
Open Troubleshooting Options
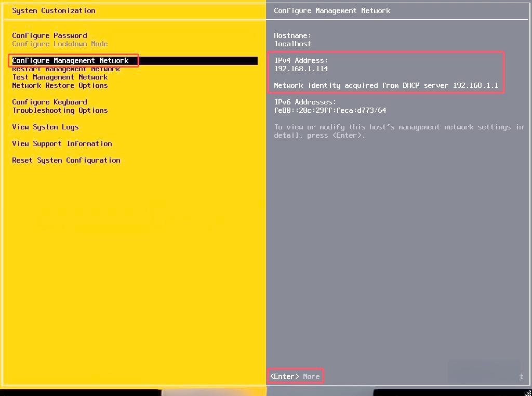tap(60, 111)
